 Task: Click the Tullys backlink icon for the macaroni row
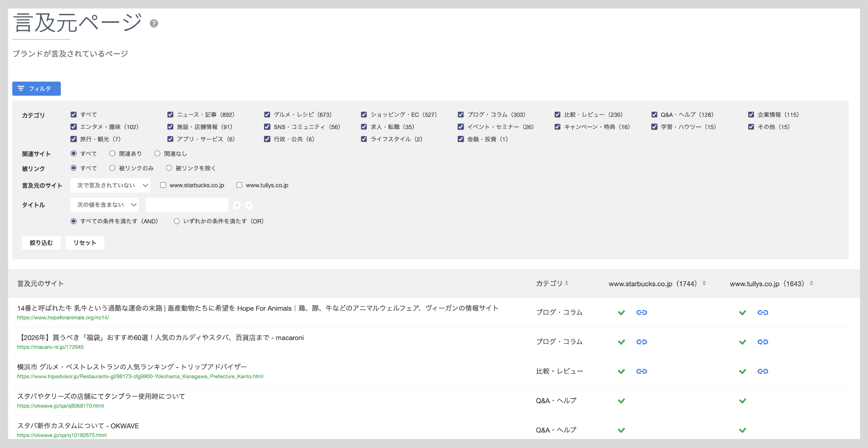pos(763,342)
